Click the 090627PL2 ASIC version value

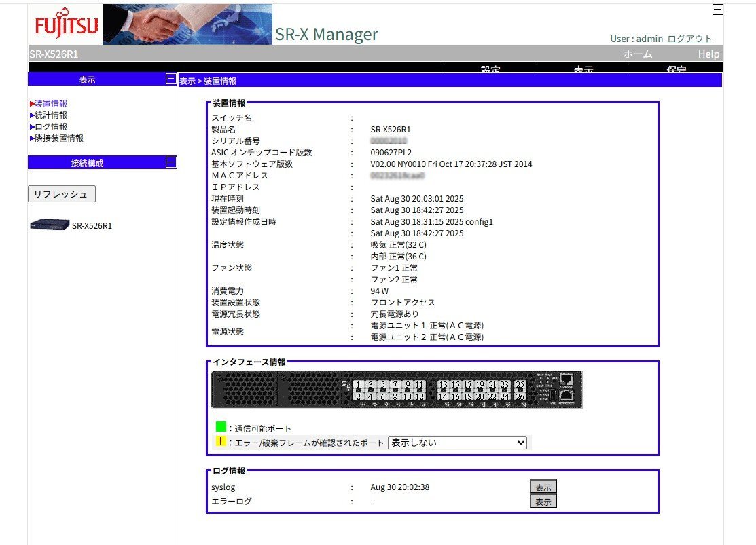[391, 152]
